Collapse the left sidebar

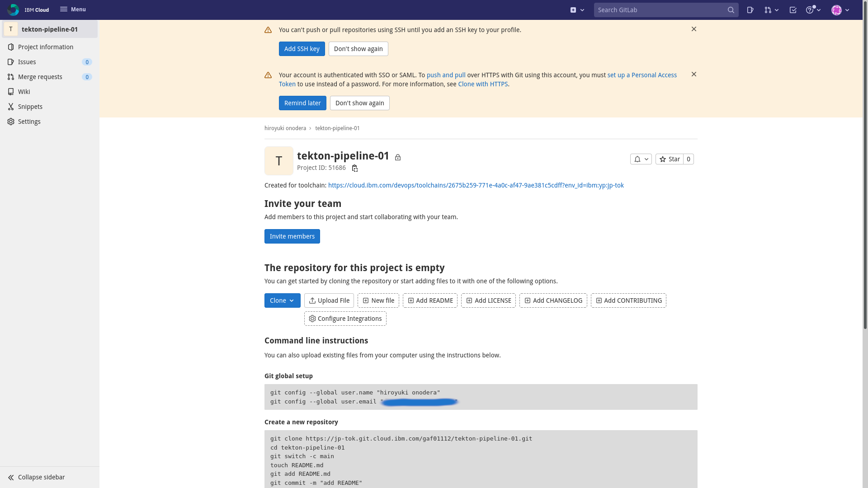pos(41,477)
